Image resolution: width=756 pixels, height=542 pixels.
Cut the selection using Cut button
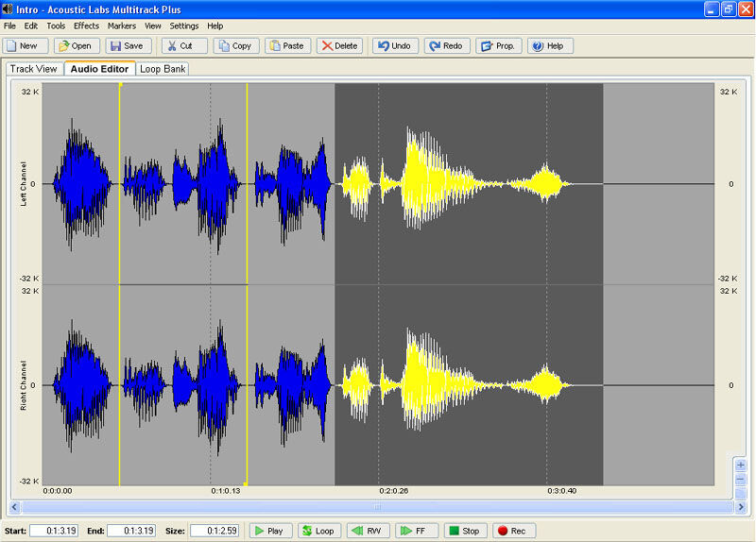[x=184, y=45]
